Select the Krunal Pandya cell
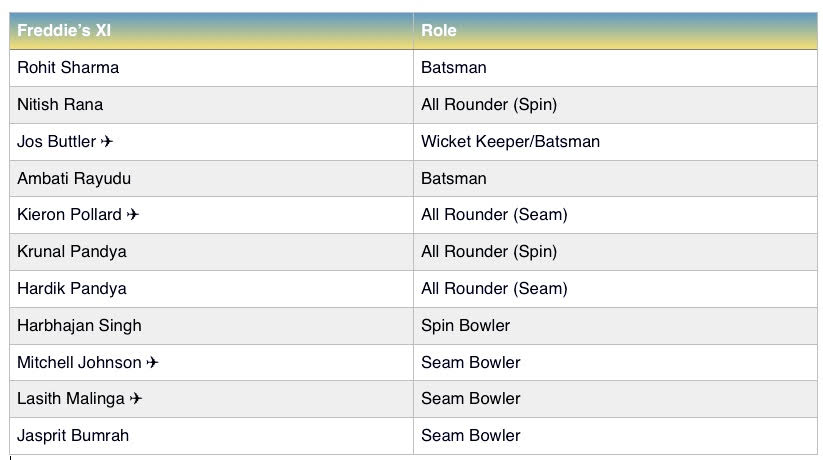Screen dimensions: 823x460 [x=212, y=252]
